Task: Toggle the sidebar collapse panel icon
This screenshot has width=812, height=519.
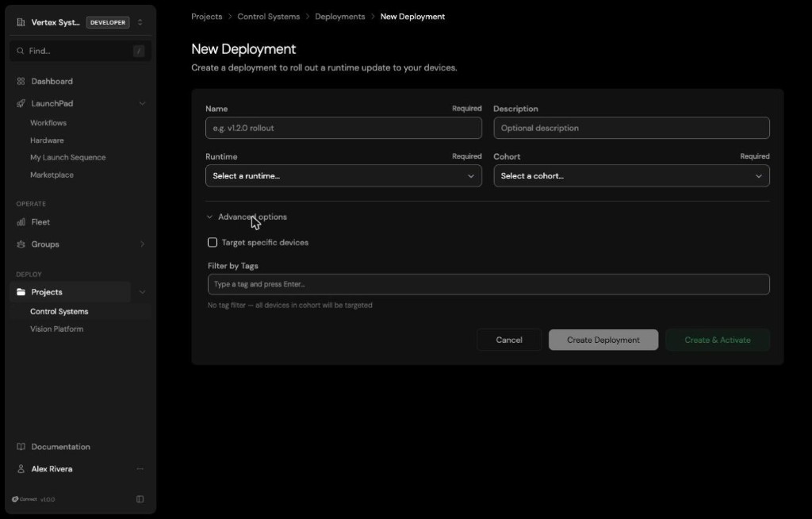Action: (x=140, y=499)
